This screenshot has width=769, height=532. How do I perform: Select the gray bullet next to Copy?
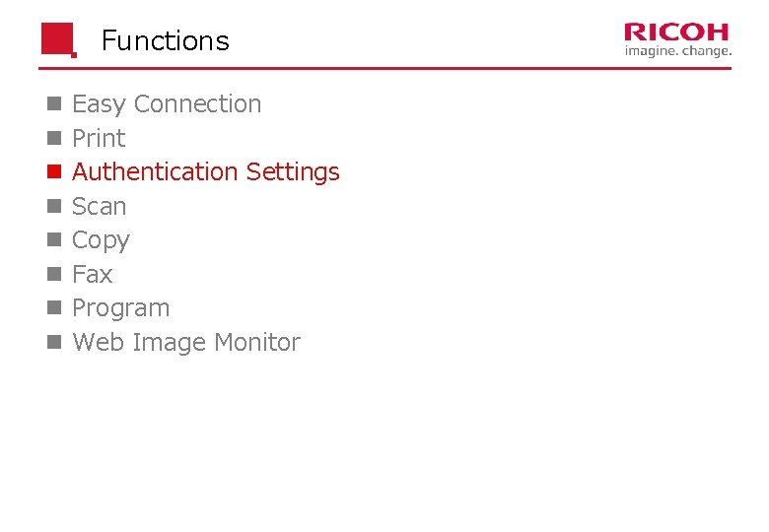click(54, 240)
